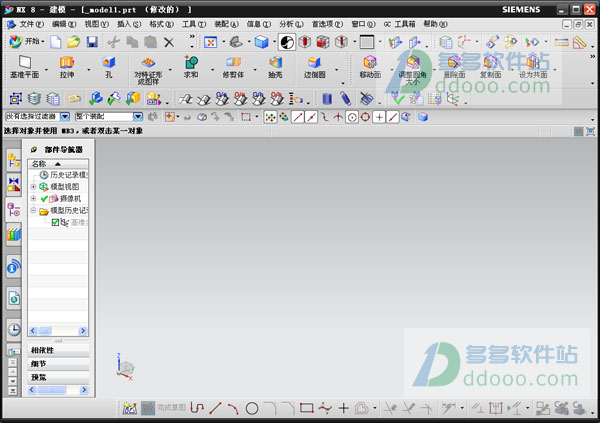Click the part navigator horizontal scrollbar thumb
The height and width of the screenshot is (423, 600).
tap(45, 331)
